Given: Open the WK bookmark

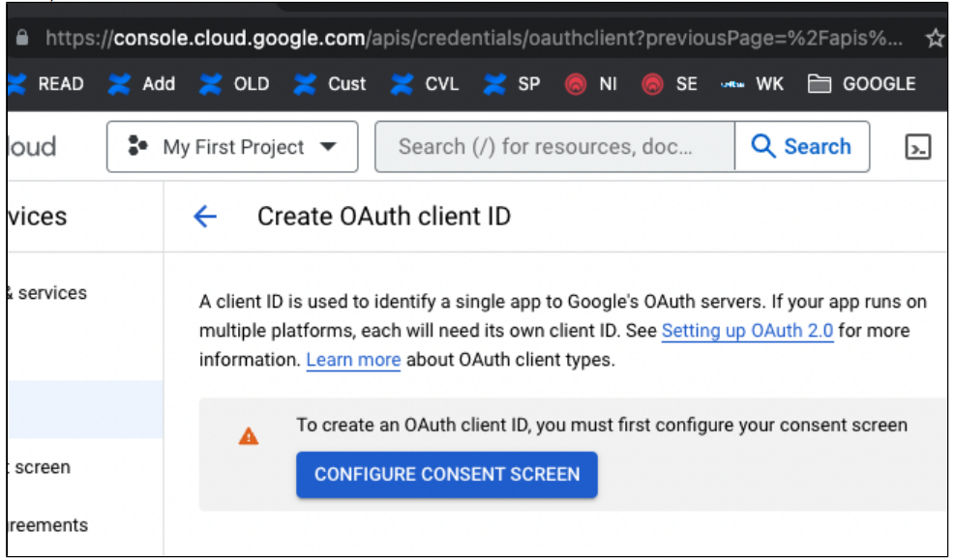Looking at the screenshot, I should 752,84.
